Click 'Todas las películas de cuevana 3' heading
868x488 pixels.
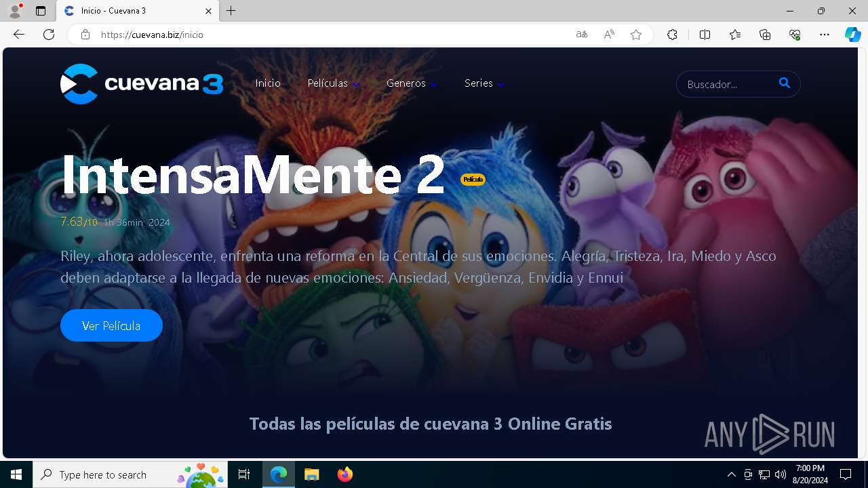(431, 424)
